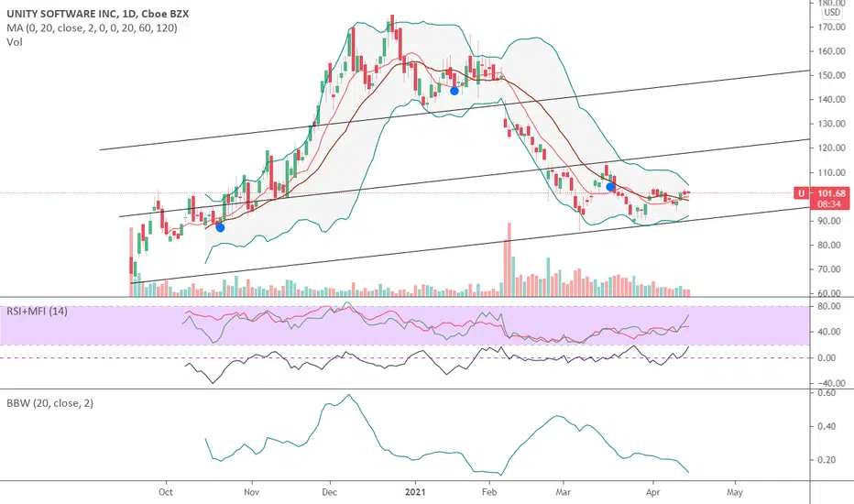This screenshot has width=854, height=504.
Task: Click the 160.00 price axis label
Action: tap(831, 51)
